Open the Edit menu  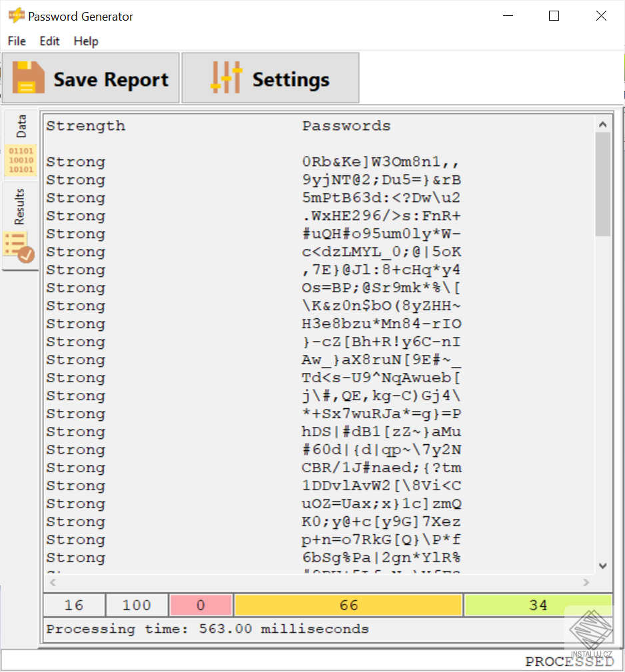[49, 41]
